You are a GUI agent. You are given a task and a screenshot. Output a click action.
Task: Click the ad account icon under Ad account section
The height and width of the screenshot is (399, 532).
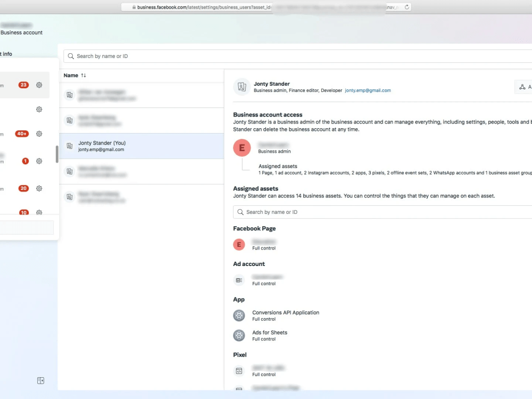pos(239,280)
